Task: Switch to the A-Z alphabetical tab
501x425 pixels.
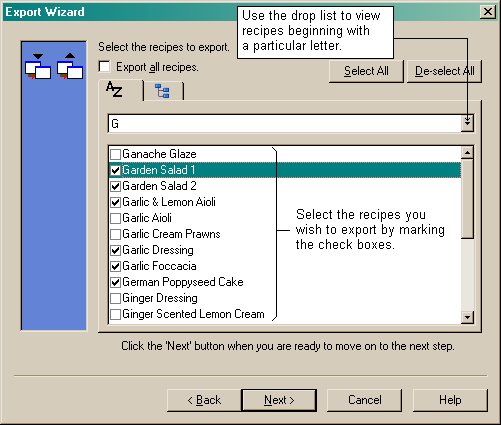Action: click(121, 90)
